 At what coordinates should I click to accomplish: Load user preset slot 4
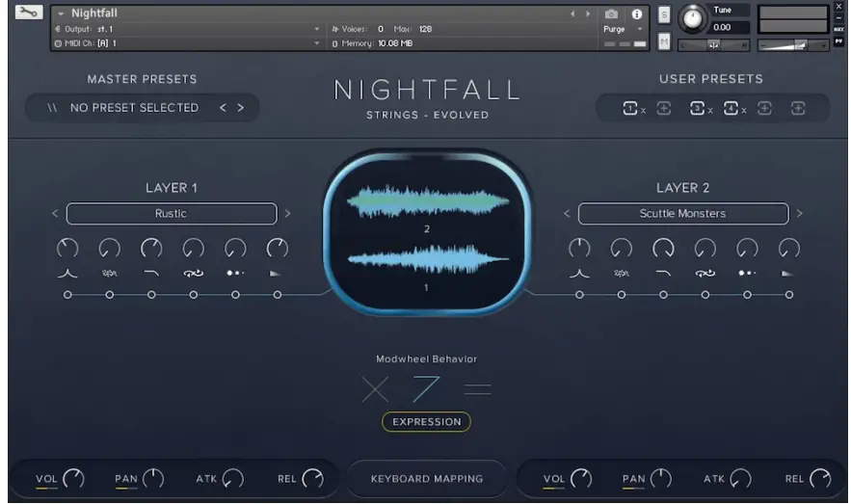pos(731,108)
